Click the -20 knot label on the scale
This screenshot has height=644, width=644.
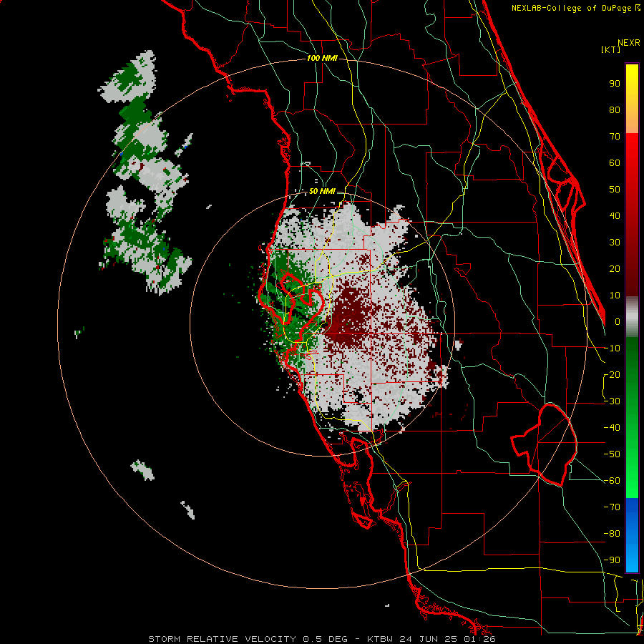click(612, 374)
